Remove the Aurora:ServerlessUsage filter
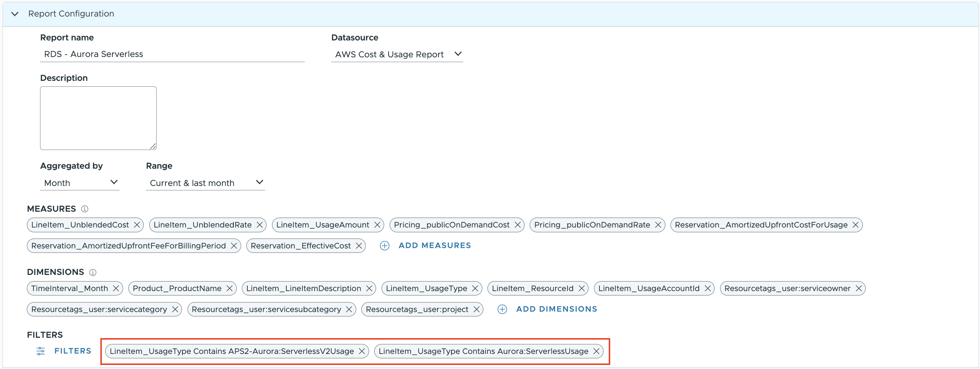 coord(597,351)
